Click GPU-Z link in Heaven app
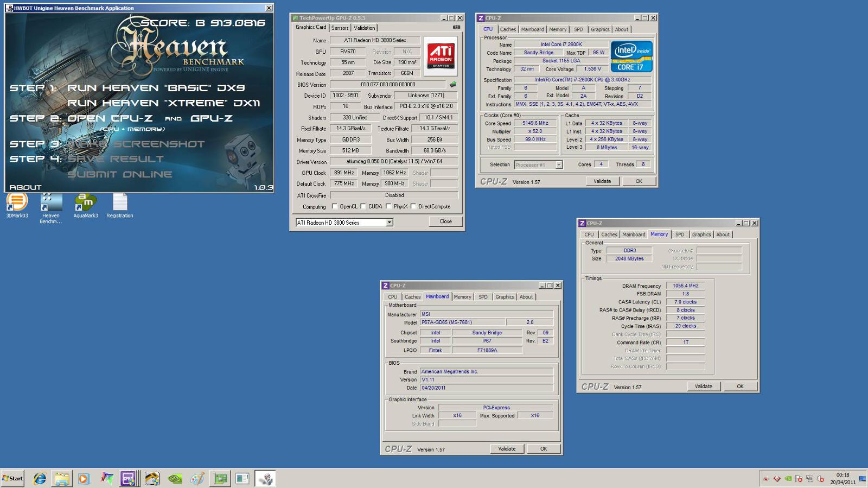 tap(212, 118)
